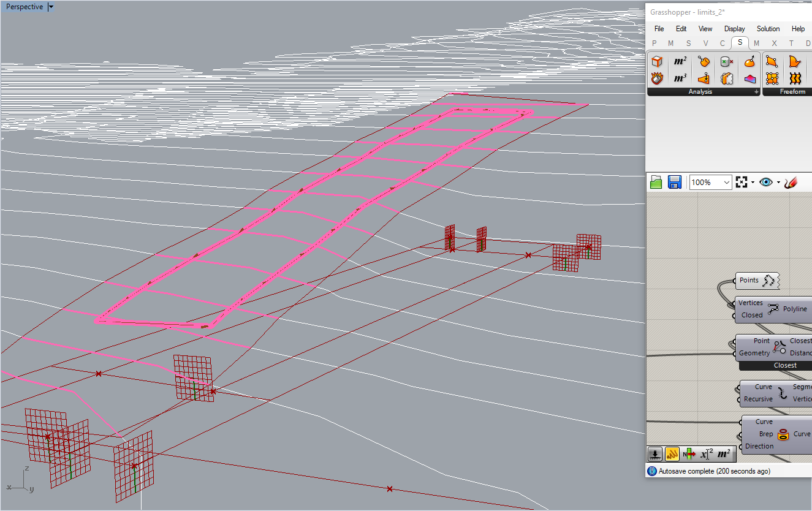The height and width of the screenshot is (511, 812).
Task: Open the Display menu
Action: coord(734,29)
